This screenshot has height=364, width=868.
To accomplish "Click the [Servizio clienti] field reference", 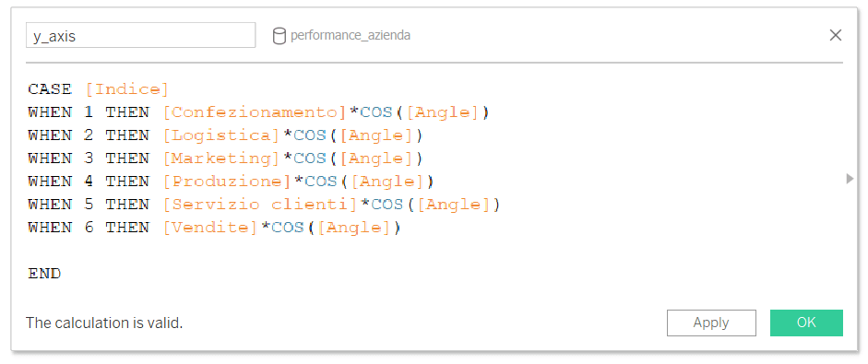I will tap(261, 205).
